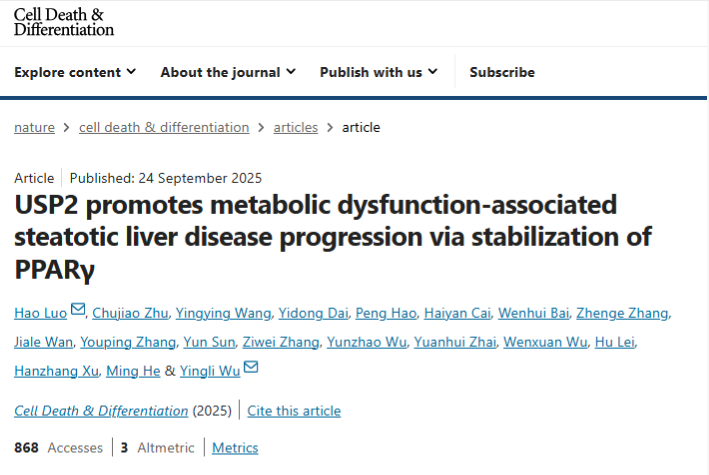Open the Cite this article link
The height and width of the screenshot is (475, 709).
(294, 411)
